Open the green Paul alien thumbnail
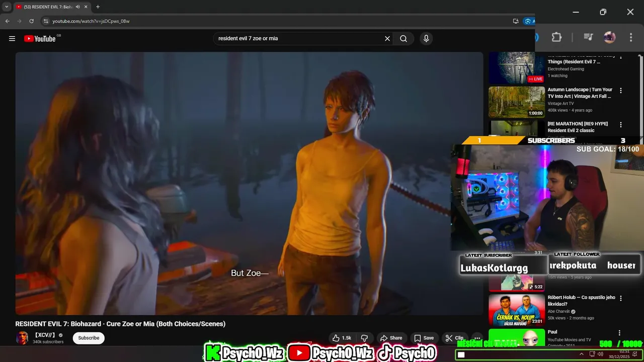644x362 pixels. point(517,337)
